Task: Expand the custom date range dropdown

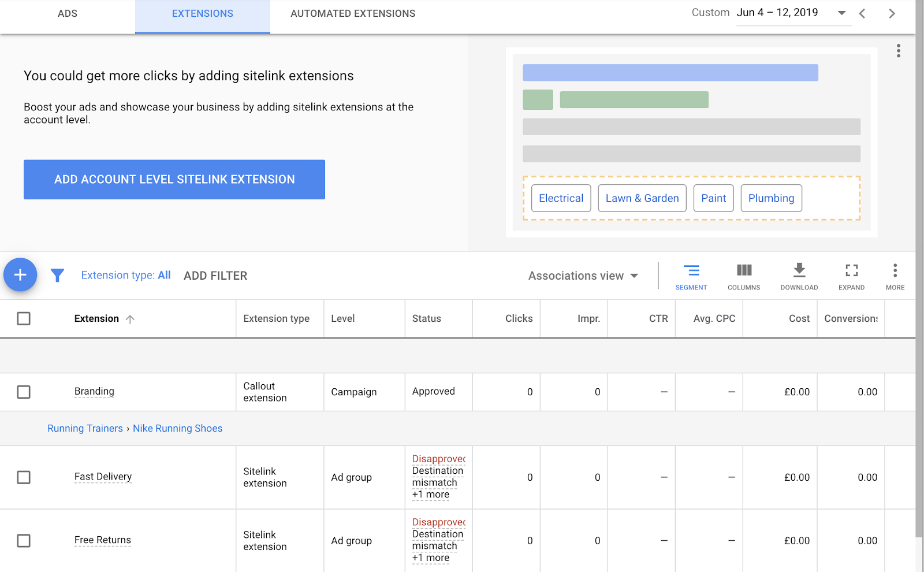Action: click(x=841, y=13)
